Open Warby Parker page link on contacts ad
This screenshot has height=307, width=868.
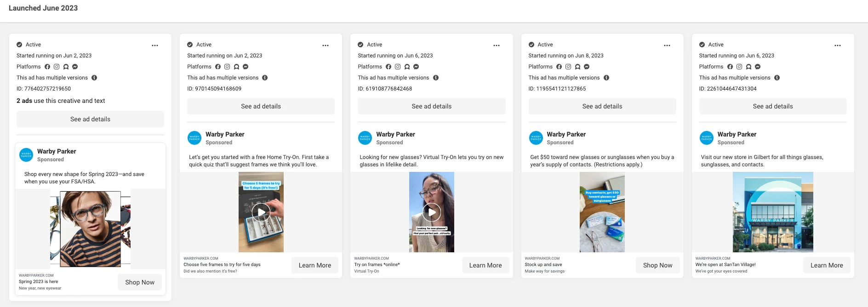click(x=566, y=134)
